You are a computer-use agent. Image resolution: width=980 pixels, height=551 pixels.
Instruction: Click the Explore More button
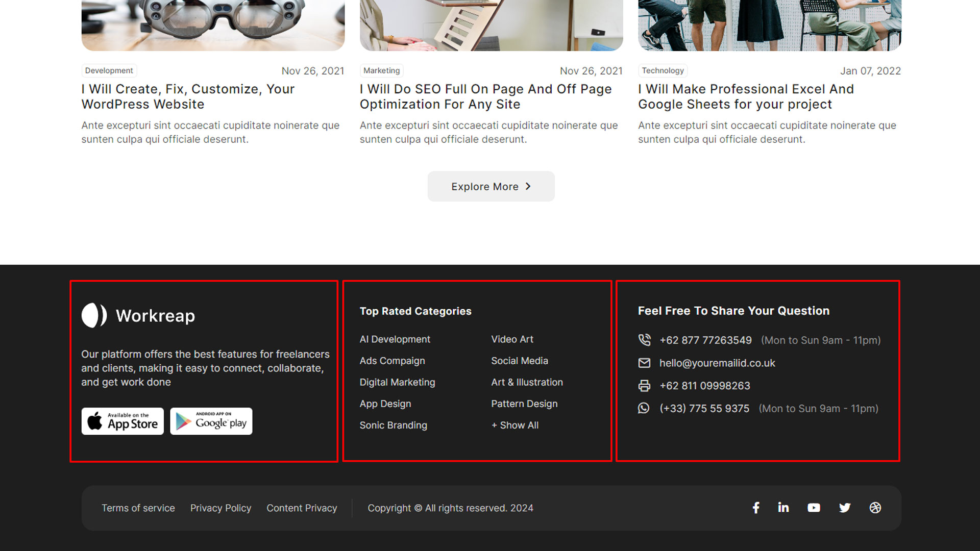(x=491, y=187)
